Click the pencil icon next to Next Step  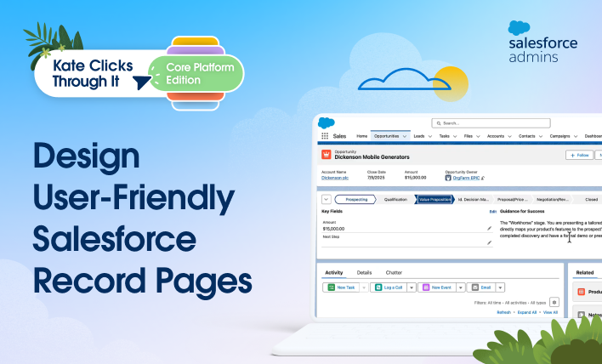click(489, 242)
